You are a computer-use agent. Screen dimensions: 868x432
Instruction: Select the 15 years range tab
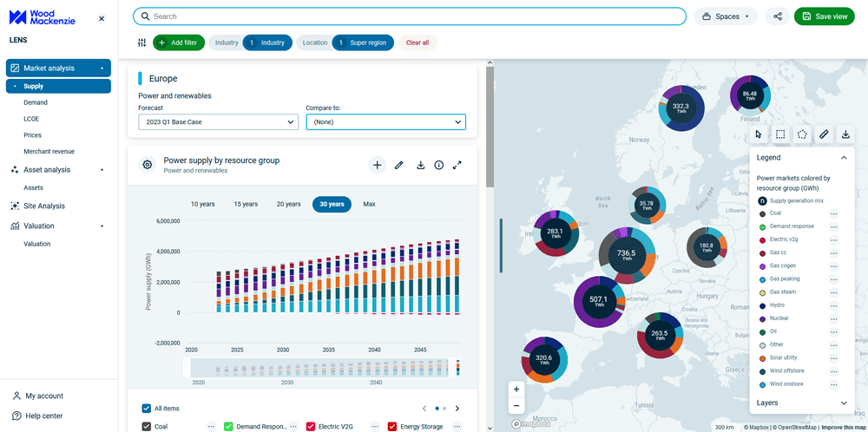coord(246,204)
